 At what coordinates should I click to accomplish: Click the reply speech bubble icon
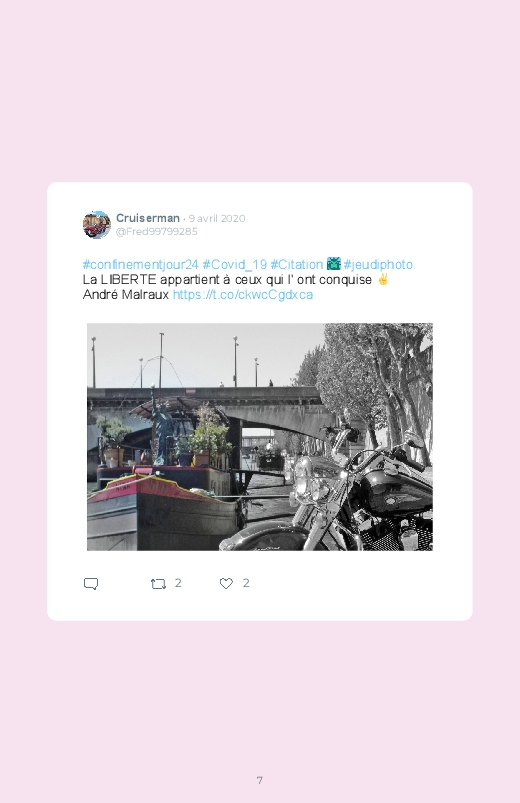[91, 584]
